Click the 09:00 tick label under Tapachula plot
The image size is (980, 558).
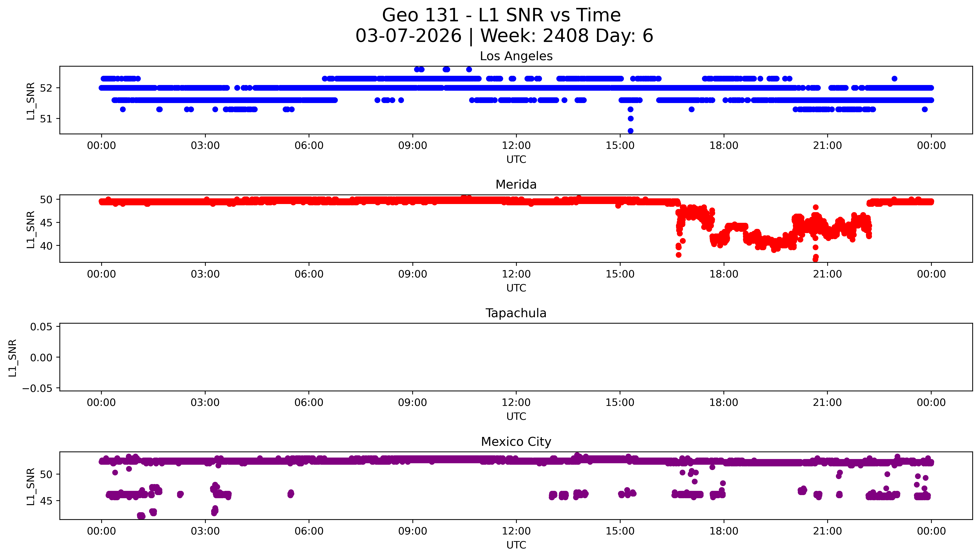coord(412,402)
